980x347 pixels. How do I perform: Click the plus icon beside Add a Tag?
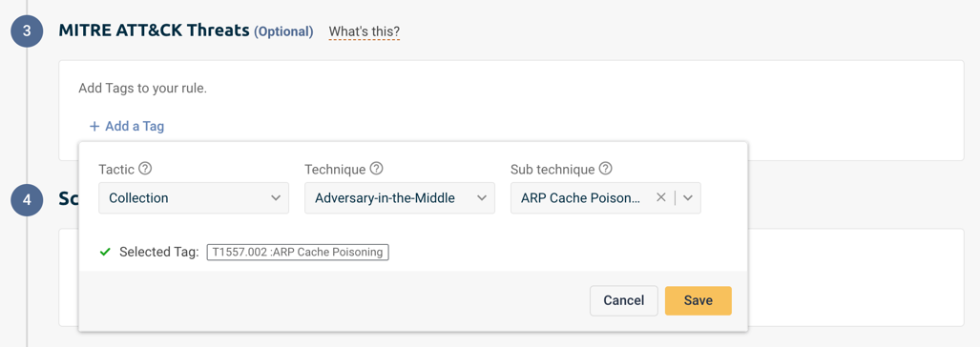click(x=94, y=127)
